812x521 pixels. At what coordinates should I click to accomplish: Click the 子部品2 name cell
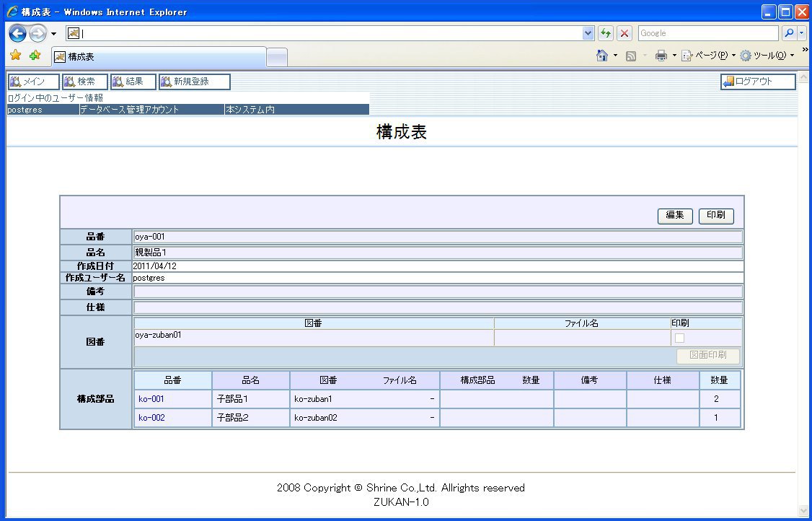[x=251, y=417]
